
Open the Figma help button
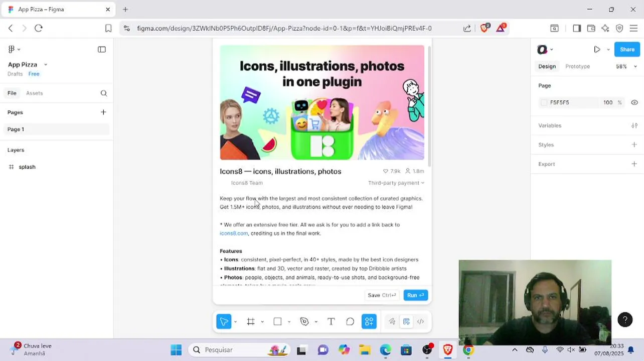point(625,319)
